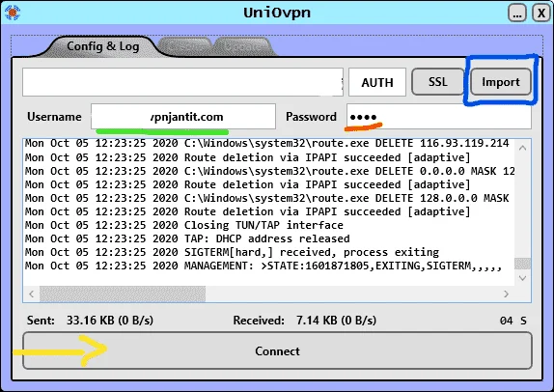Click the "Sent:" label
The height and width of the screenshot is (392, 554).
point(41,321)
